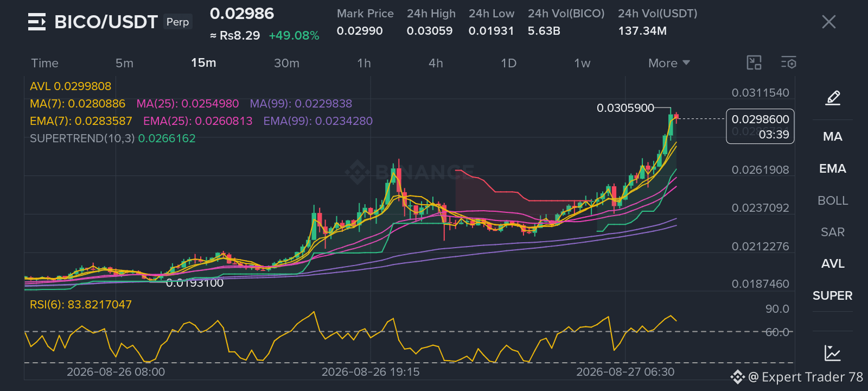
Task: Open the chart layout split icon
Action: tap(754, 63)
